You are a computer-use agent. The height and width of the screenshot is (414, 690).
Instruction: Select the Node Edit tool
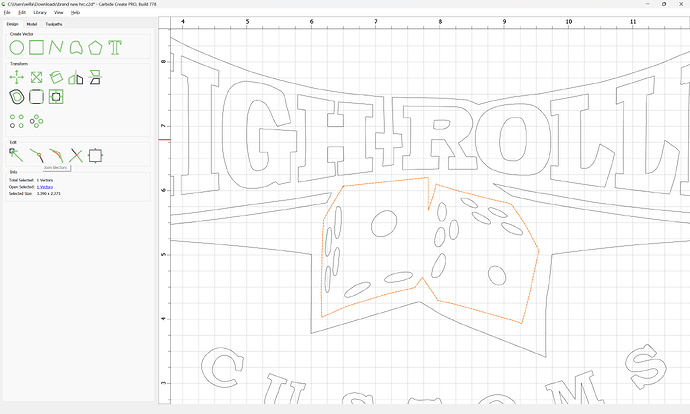pos(16,155)
